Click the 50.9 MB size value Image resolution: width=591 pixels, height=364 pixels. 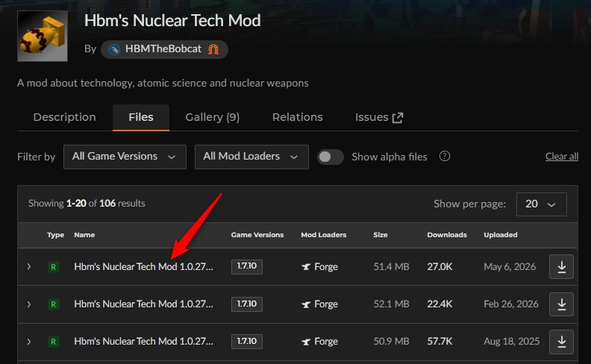(x=391, y=342)
